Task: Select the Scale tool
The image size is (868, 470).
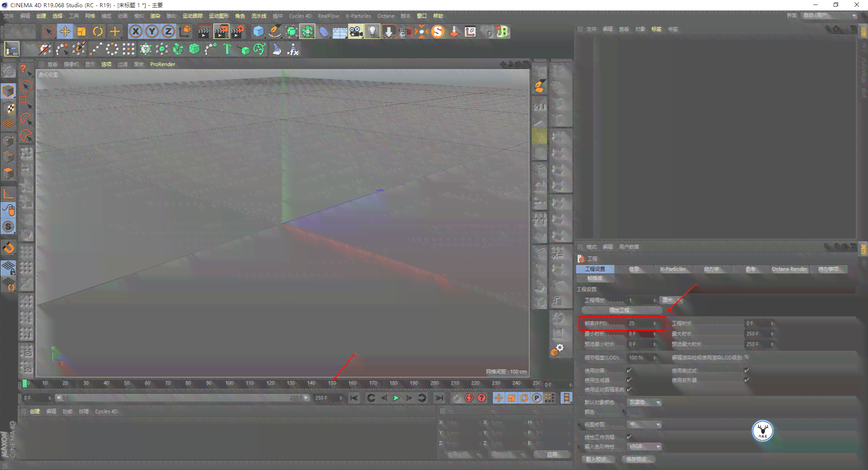Action: [81, 31]
